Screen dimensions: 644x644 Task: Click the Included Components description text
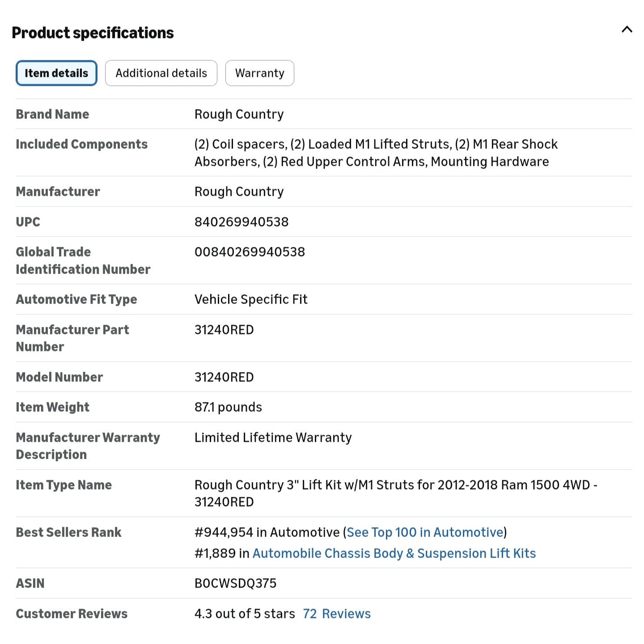(x=376, y=153)
